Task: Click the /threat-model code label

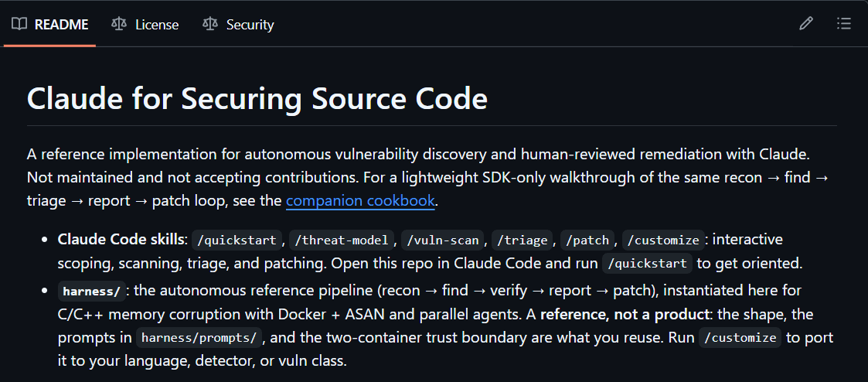Action: [342, 240]
